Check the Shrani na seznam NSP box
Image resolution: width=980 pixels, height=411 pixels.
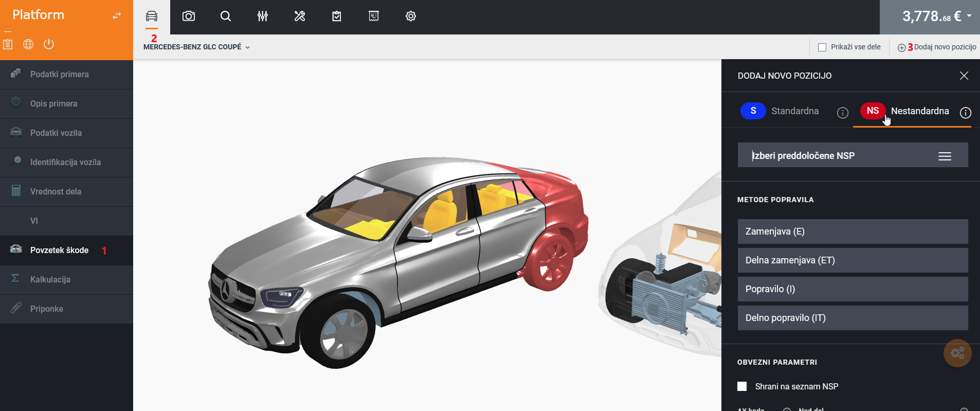click(742, 386)
